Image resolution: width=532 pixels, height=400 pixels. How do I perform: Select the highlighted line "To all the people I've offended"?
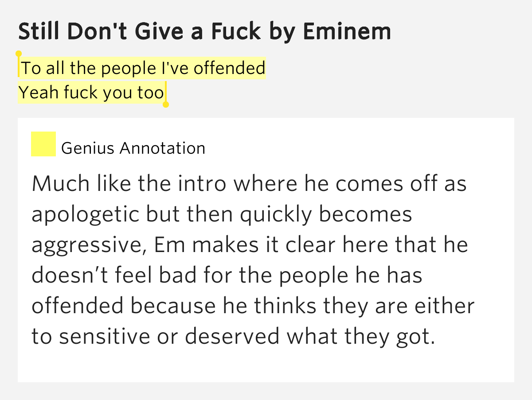143,69
